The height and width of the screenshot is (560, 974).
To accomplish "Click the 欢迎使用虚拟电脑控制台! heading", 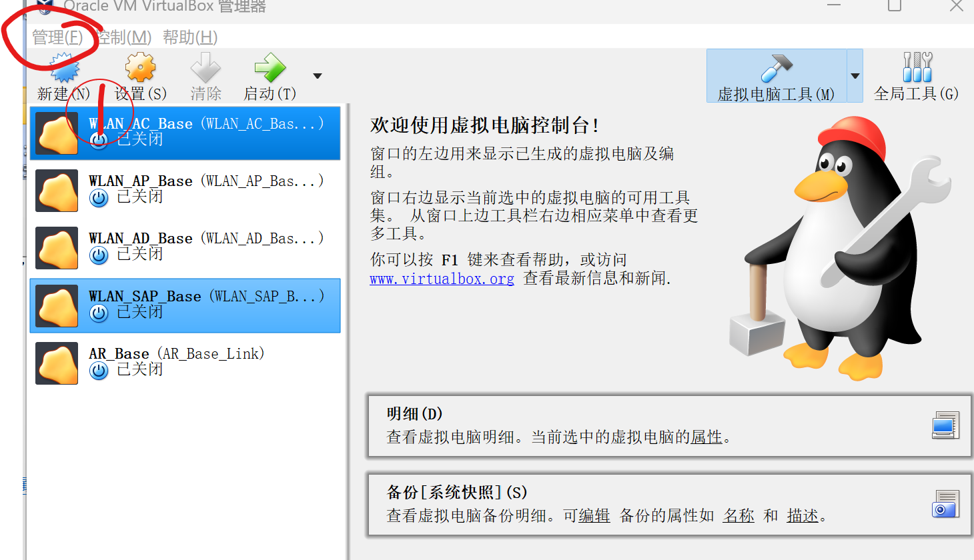I will tap(485, 125).
